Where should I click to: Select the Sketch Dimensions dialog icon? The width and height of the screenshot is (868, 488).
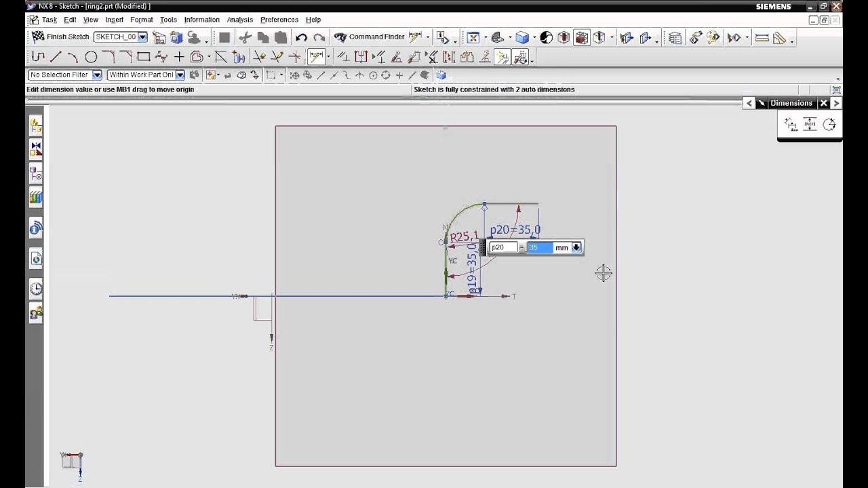[x=791, y=124]
